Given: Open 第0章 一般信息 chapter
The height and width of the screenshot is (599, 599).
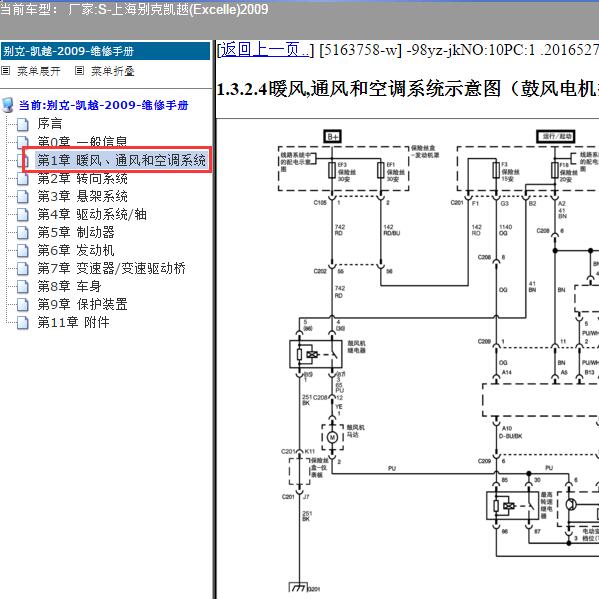Looking at the screenshot, I should (82, 142).
